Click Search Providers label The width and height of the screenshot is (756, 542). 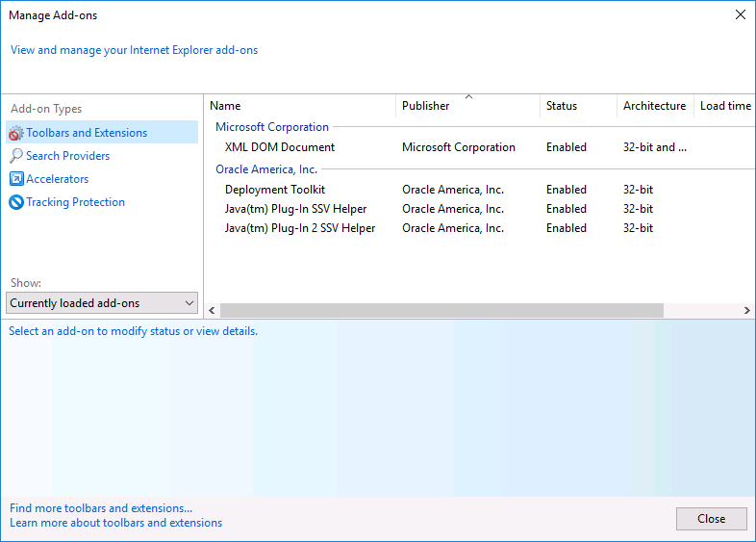point(68,156)
